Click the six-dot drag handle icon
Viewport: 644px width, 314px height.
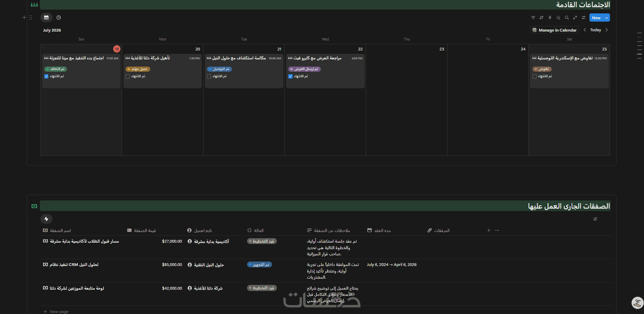(x=31, y=18)
